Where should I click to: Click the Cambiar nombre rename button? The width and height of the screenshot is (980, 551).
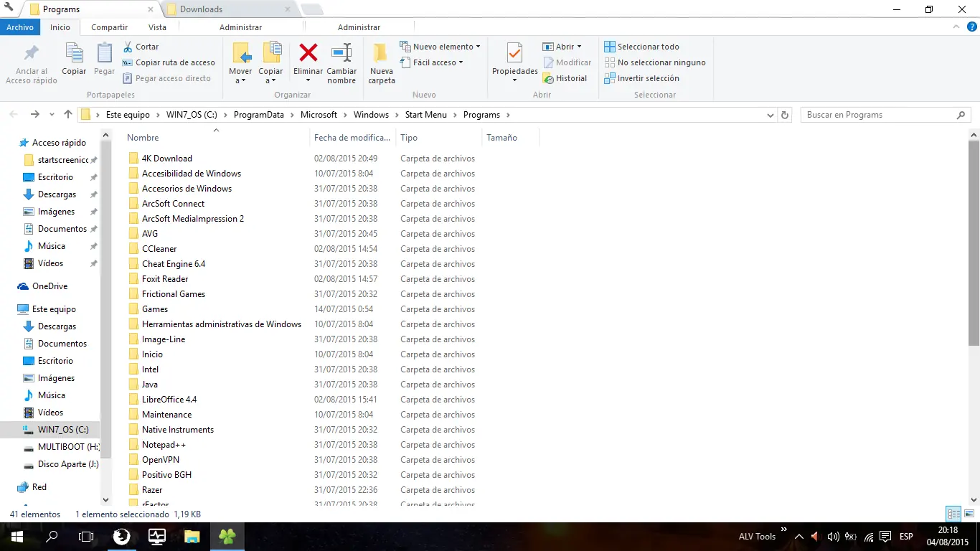[x=341, y=64]
